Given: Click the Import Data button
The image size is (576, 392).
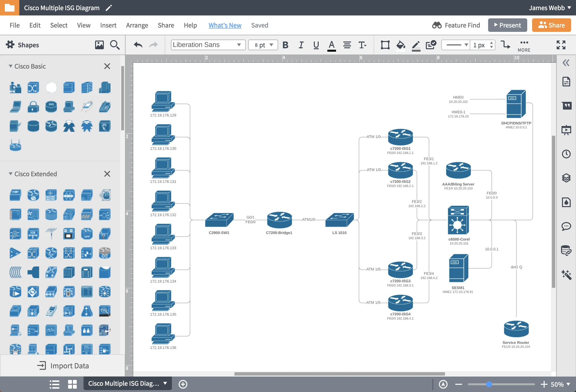Looking at the screenshot, I should (63, 366).
